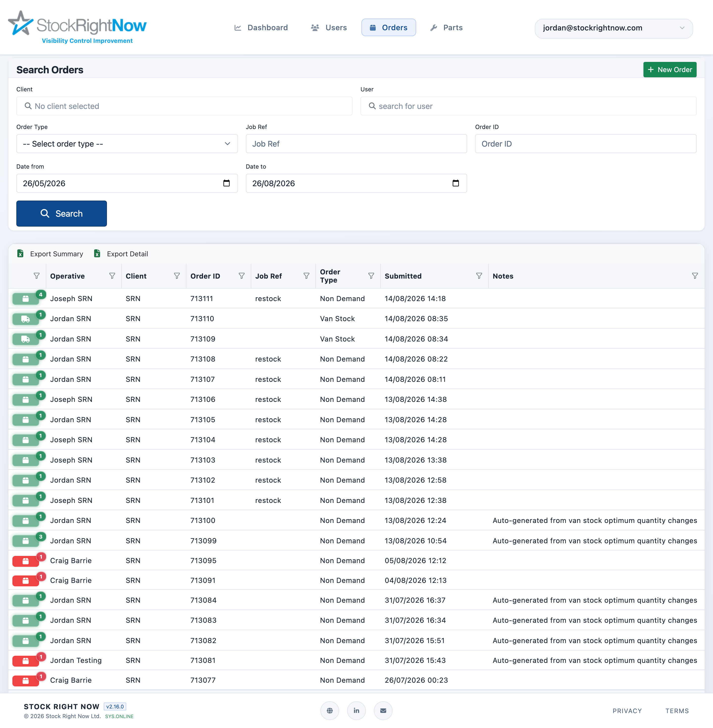713x728 pixels.
Task: Click order ID 713107
Action: coord(203,380)
